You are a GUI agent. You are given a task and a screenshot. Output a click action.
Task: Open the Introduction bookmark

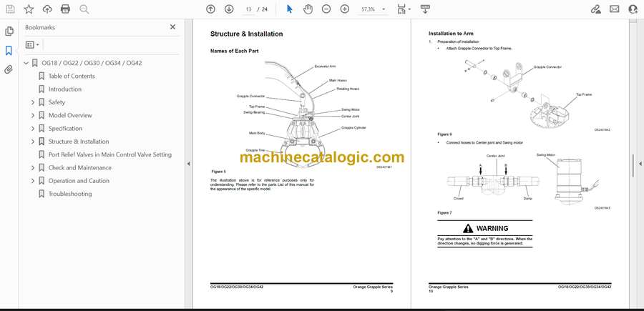click(65, 89)
